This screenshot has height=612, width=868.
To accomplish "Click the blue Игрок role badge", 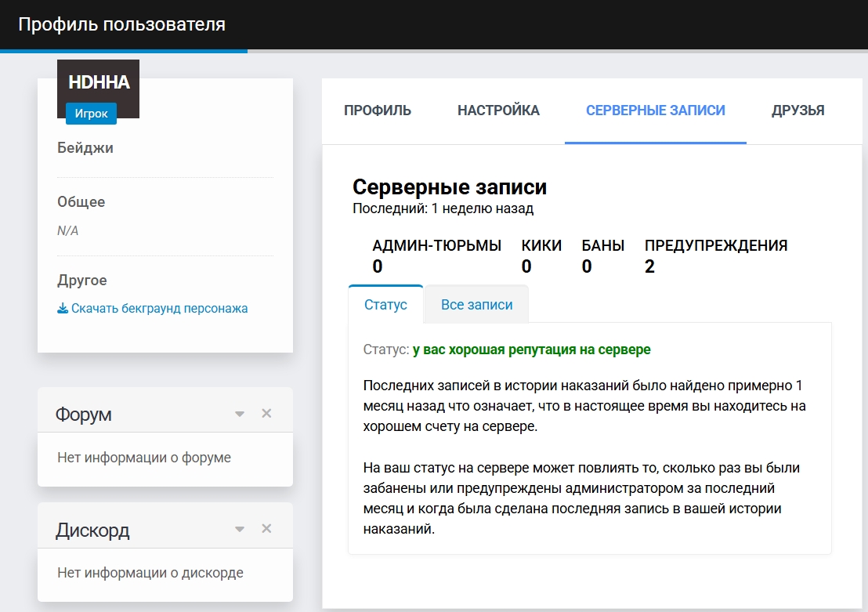I will (91, 114).
